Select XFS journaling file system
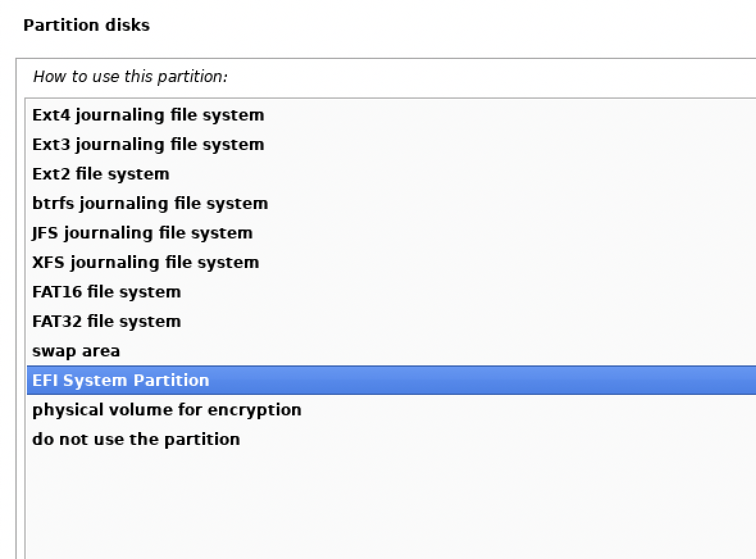The width and height of the screenshot is (756, 559). pyautogui.click(x=145, y=263)
